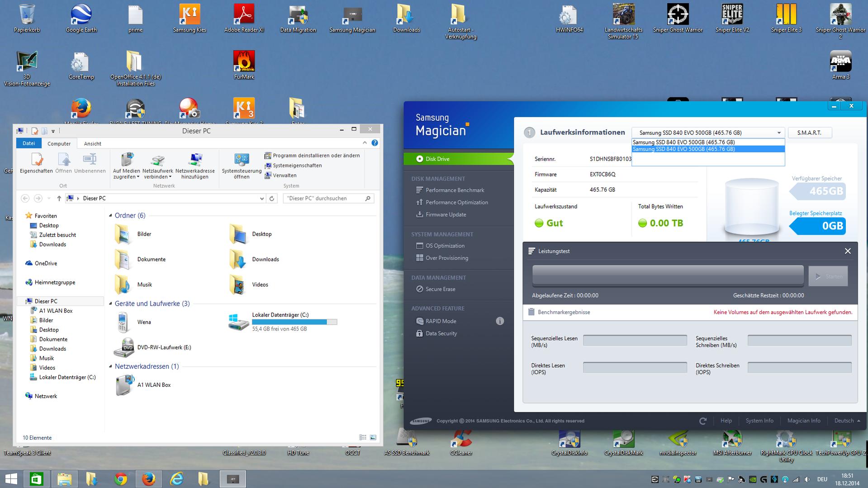Switch Explorer to large icons view
Viewport: 868px width, 488px height.
coord(373,437)
